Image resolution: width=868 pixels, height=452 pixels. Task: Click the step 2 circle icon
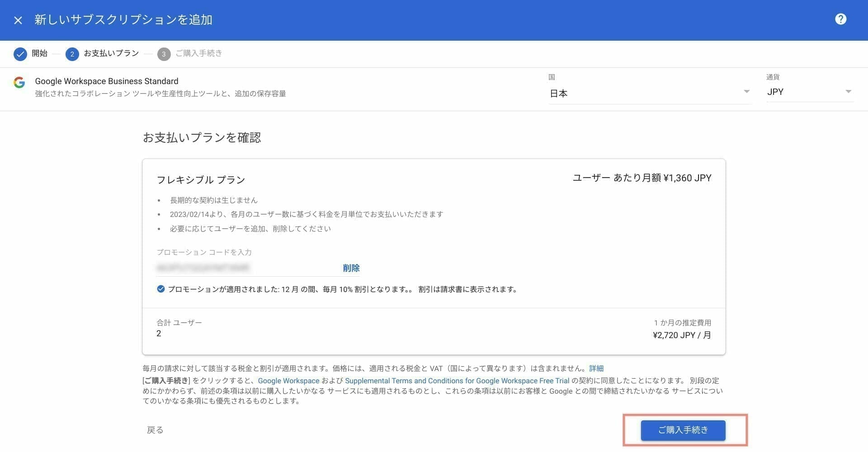[72, 54]
